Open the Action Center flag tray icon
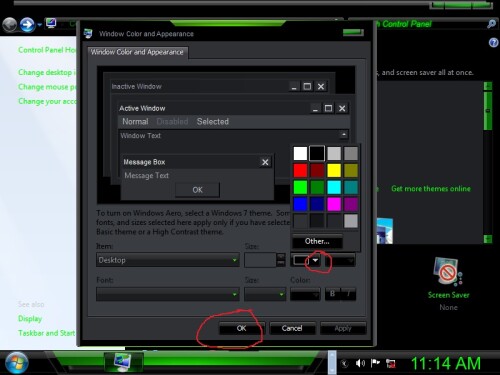This screenshot has height=375, width=500. [x=375, y=363]
